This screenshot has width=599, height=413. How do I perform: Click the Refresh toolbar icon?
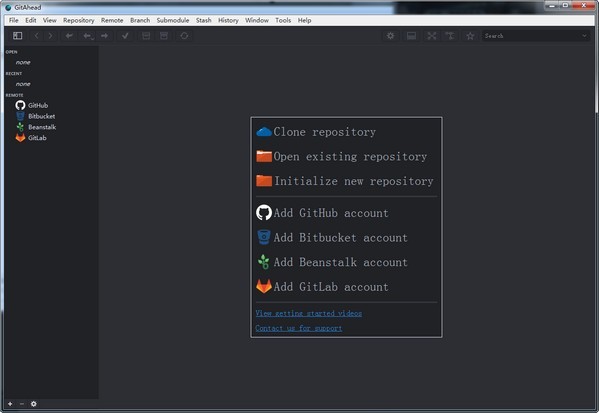point(184,36)
